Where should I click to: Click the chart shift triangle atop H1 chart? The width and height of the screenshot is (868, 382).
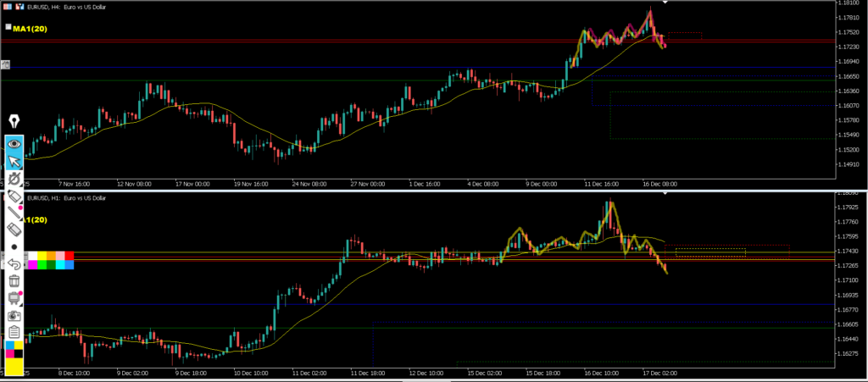(665, 193)
